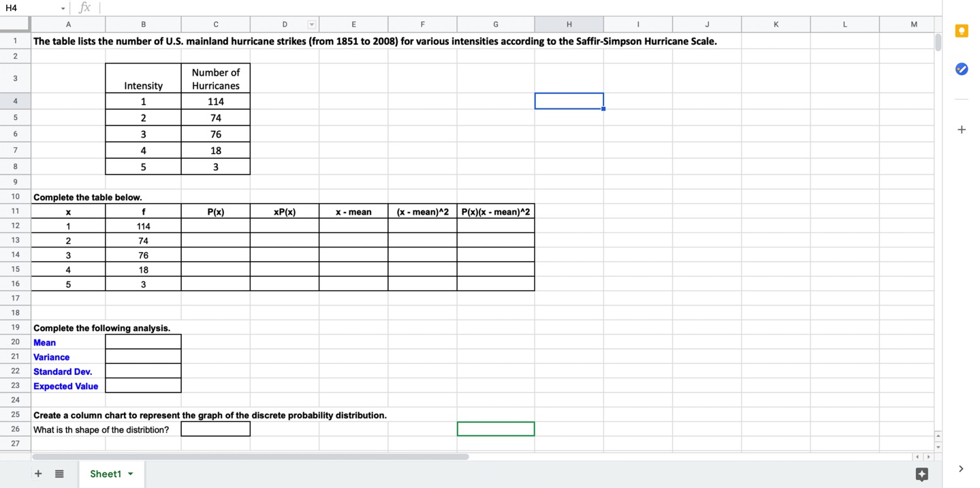Select row 1 header
This screenshot has height=488, width=980.
point(15,41)
